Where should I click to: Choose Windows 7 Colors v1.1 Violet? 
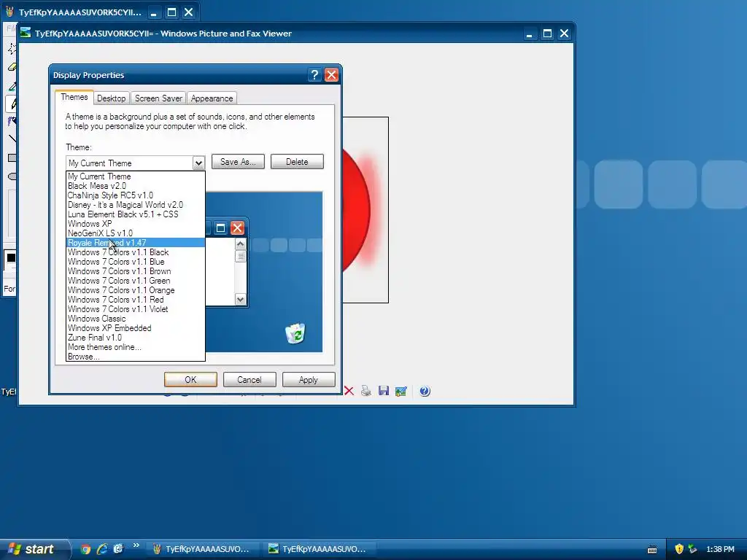pyautogui.click(x=136, y=309)
